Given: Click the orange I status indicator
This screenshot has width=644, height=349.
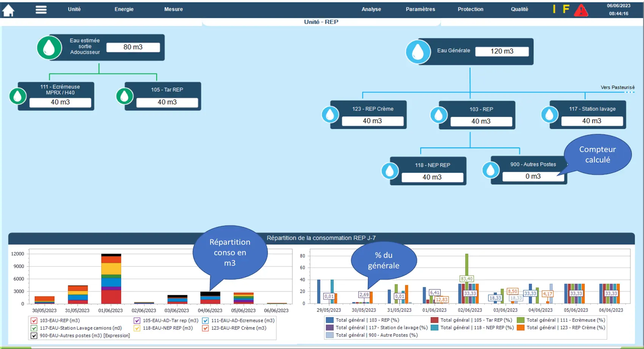Looking at the screenshot, I should (x=554, y=9).
